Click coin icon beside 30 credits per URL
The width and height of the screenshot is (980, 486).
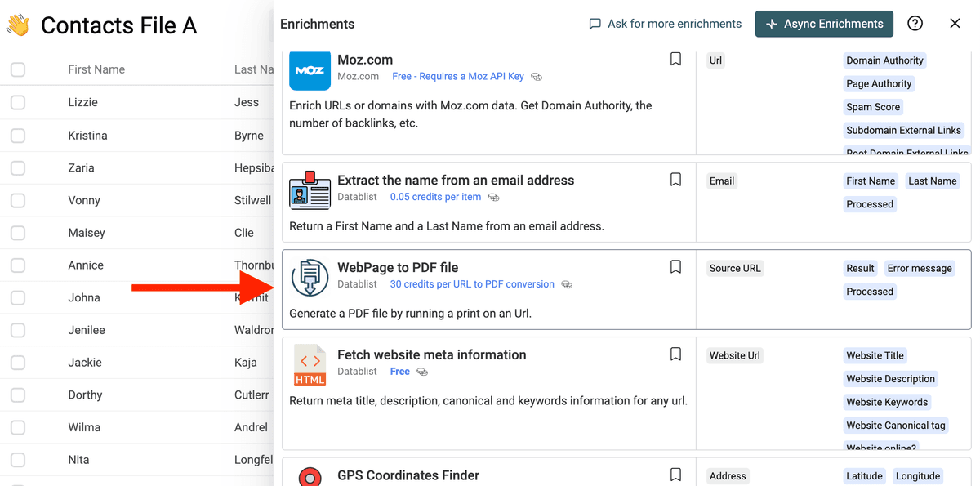pyautogui.click(x=567, y=285)
